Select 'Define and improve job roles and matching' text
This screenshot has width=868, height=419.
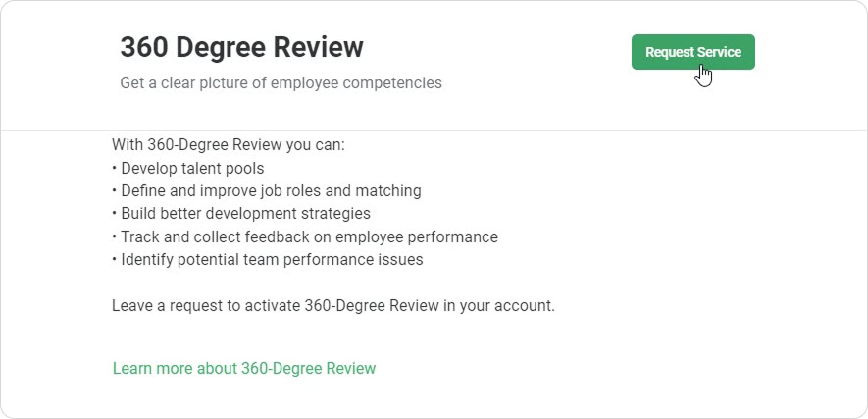pos(271,190)
